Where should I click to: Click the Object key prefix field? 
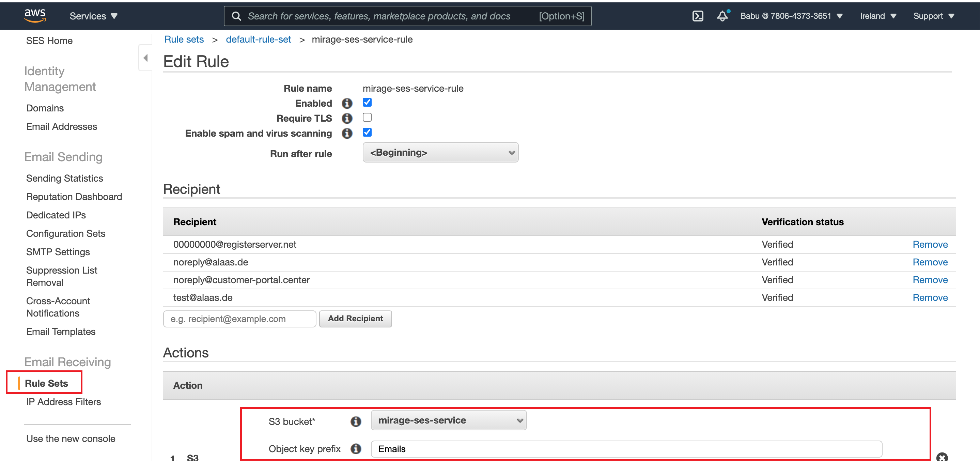tap(626, 449)
